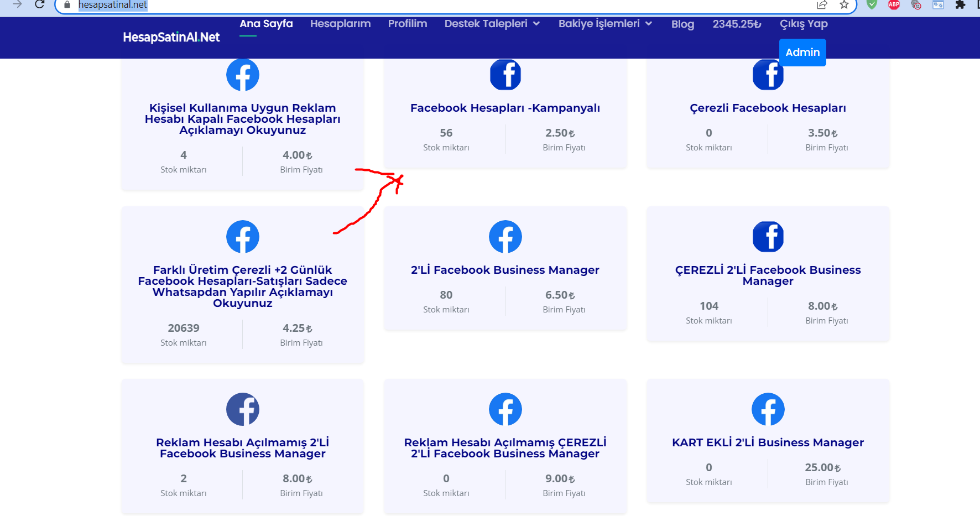The height and width of the screenshot is (516, 980).
Task: Bookmark the page with star icon
Action: point(844,5)
